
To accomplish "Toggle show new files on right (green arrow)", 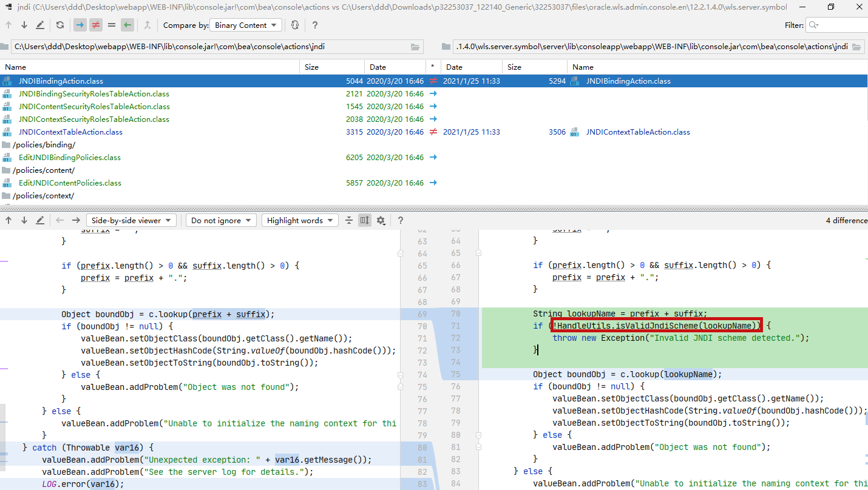I will tap(127, 25).
